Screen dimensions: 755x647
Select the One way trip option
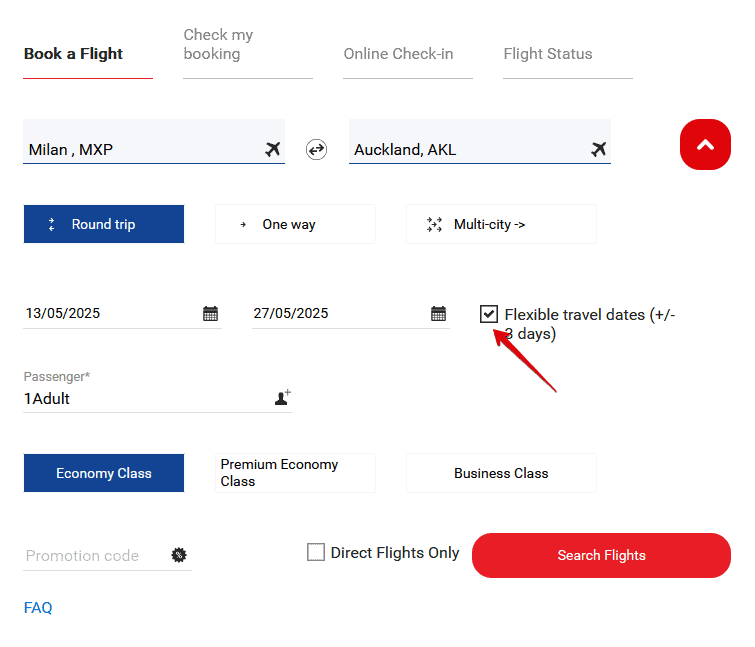click(295, 224)
